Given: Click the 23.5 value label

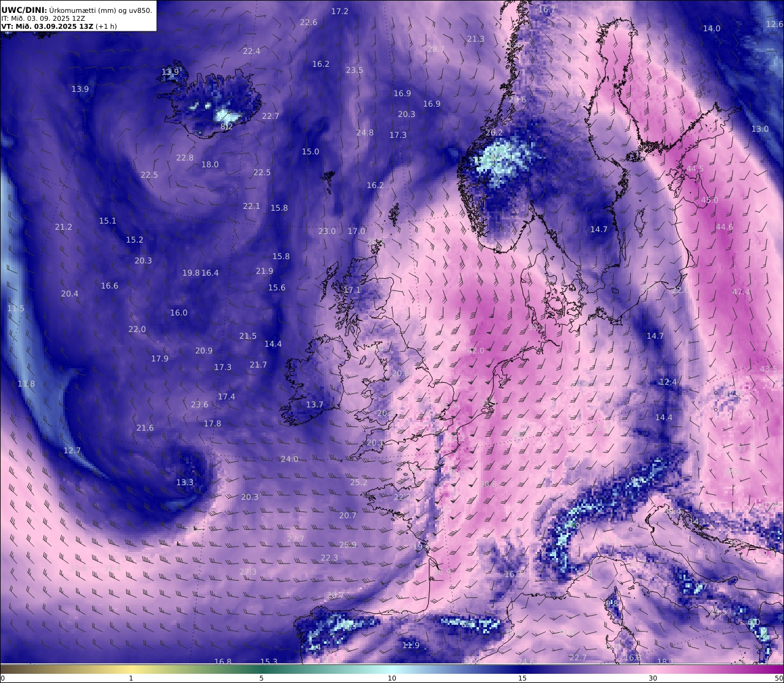Looking at the screenshot, I should pos(355,70).
